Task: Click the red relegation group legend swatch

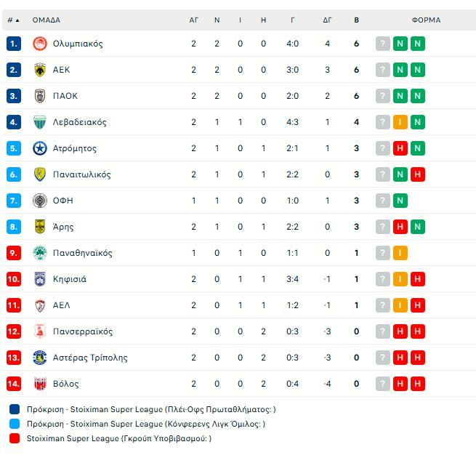Action: 15,438
